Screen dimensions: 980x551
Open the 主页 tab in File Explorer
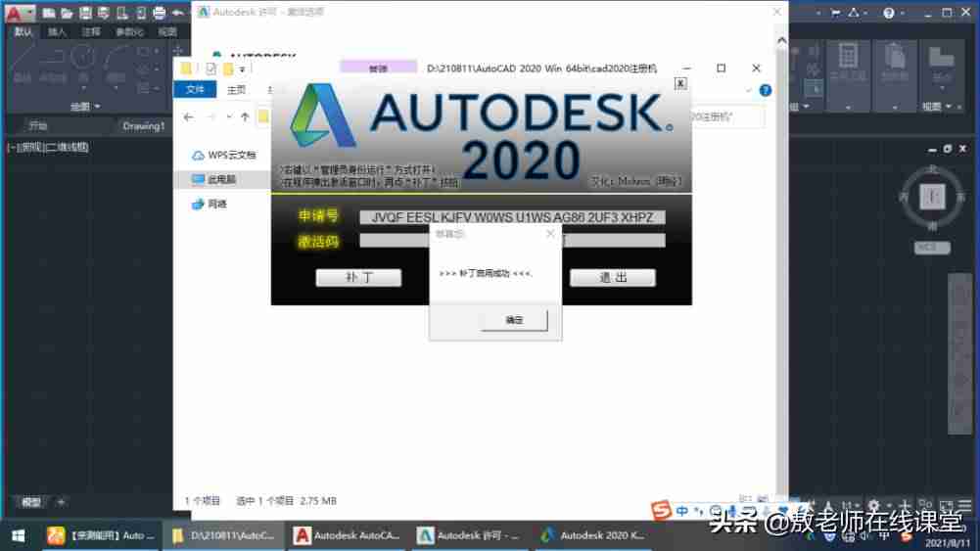[x=236, y=90]
